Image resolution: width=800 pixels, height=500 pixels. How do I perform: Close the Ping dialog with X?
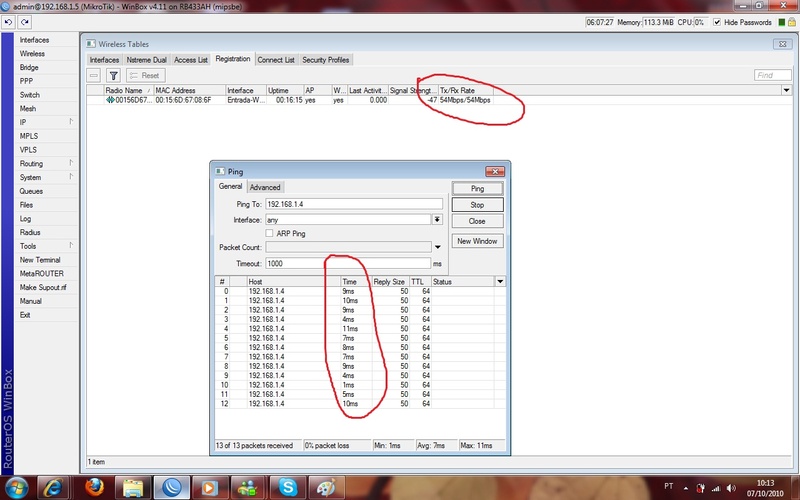(494, 171)
